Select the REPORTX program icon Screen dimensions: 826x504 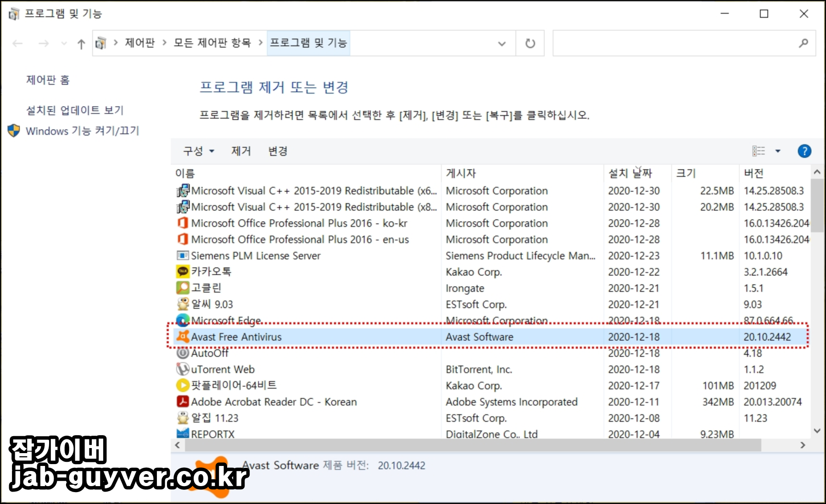183,433
